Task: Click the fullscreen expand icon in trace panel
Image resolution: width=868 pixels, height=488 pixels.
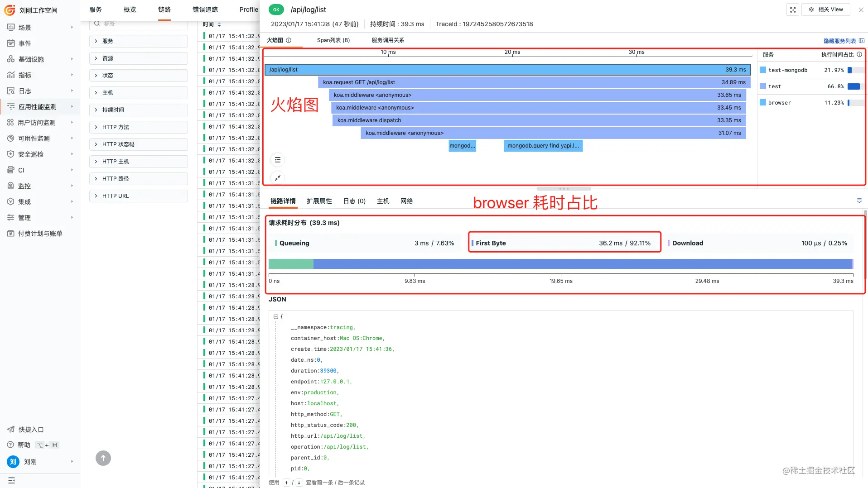Action: point(793,10)
